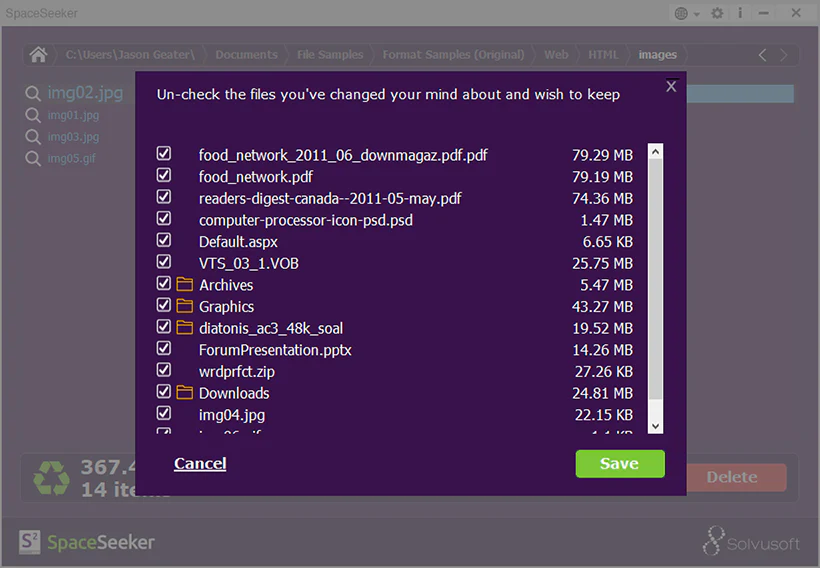Click magnifier icon next to img05.gif

pyautogui.click(x=33, y=158)
